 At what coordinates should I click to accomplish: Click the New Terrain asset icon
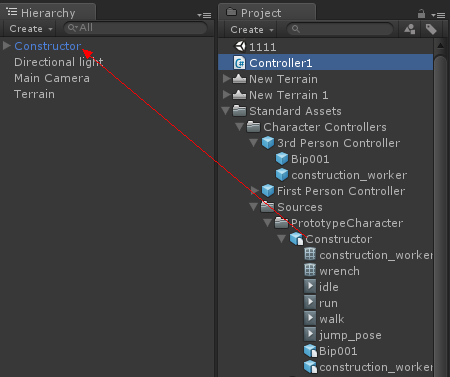click(x=239, y=79)
